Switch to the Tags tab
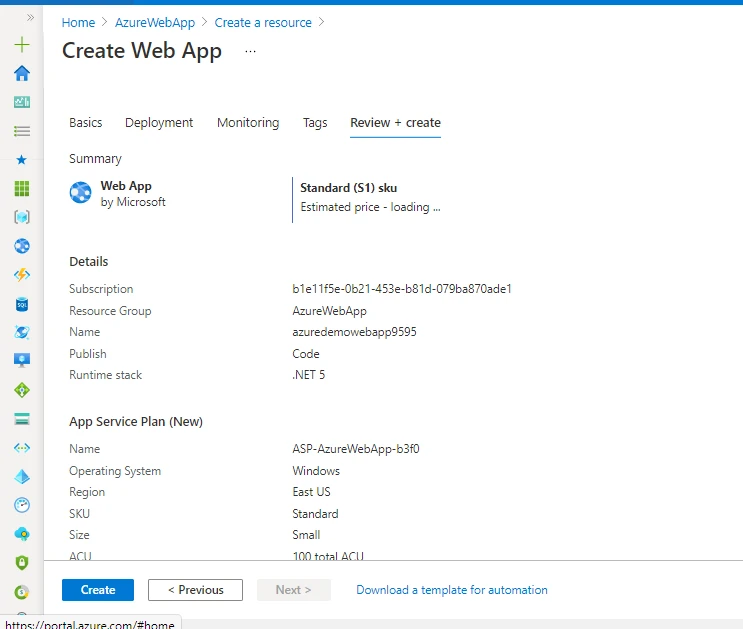Screen dimensions: 743x629 (315, 123)
